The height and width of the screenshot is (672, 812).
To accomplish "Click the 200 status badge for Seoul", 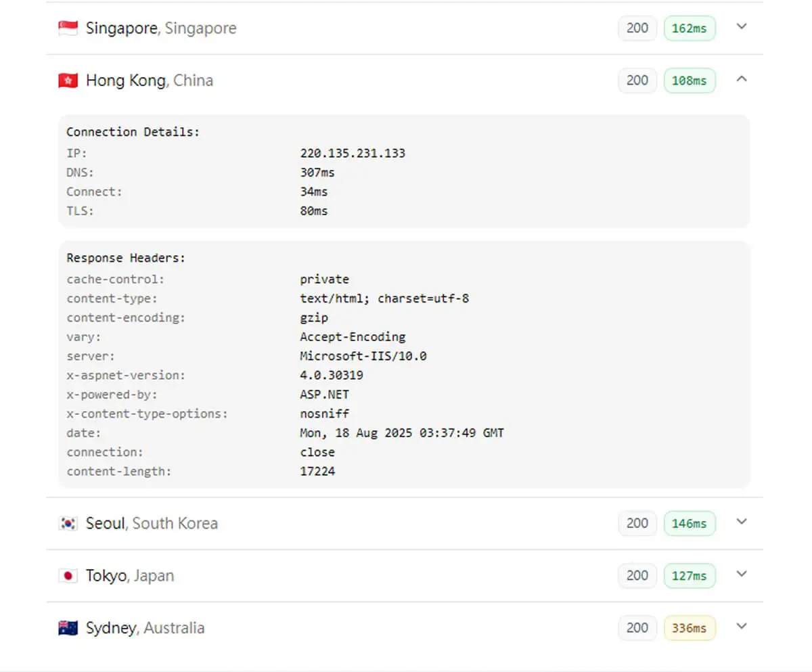I will pos(637,523).
